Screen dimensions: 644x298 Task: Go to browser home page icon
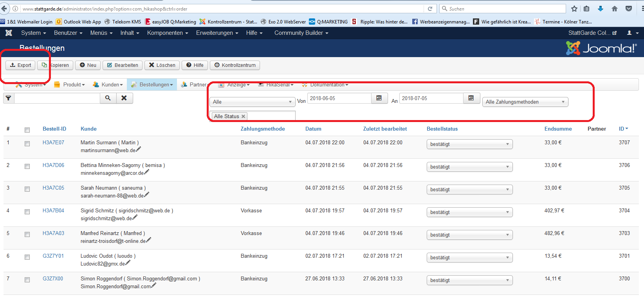615,9
